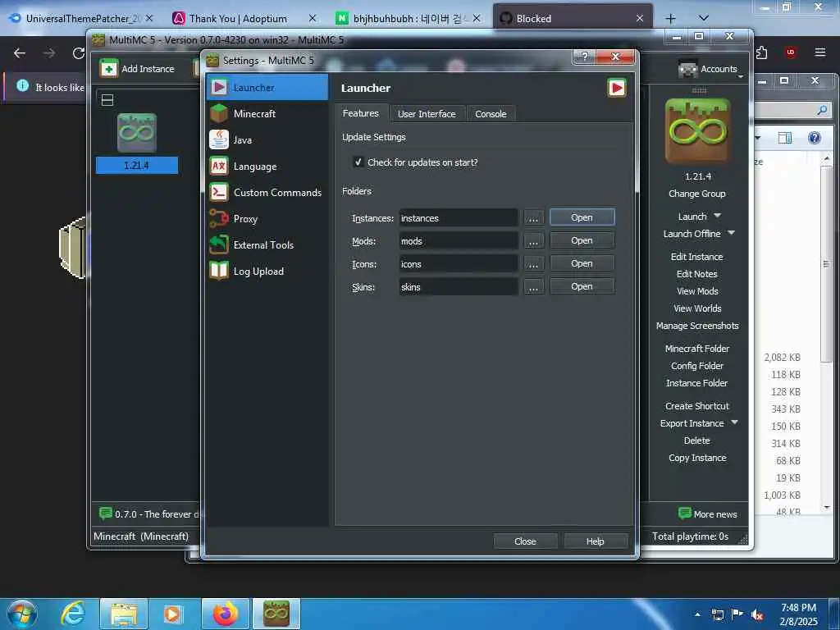
Task: Click View Mods in instance panel
Action: coord(697,291)
